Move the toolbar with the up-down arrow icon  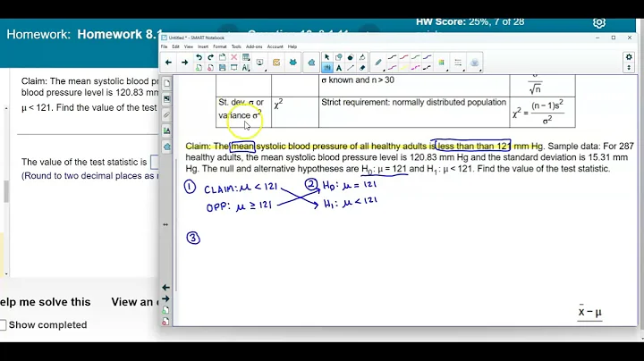tap(629, 68)
